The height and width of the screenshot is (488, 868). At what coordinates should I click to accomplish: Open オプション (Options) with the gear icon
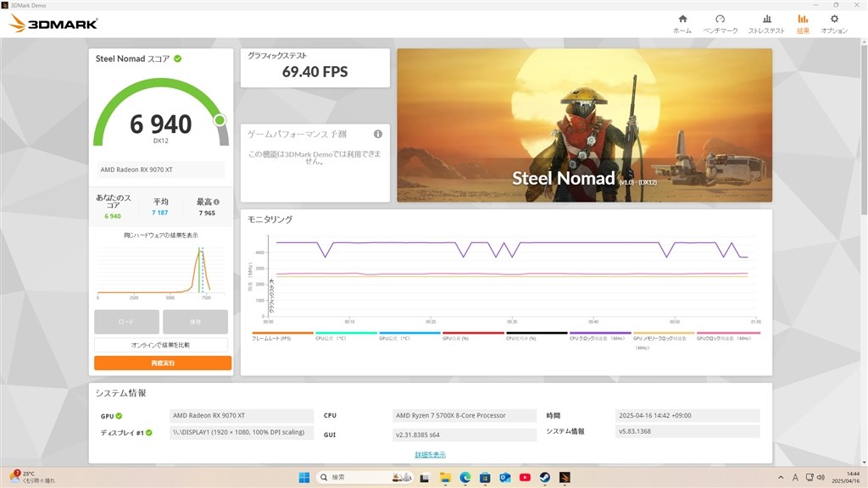[x=834, y=23]
